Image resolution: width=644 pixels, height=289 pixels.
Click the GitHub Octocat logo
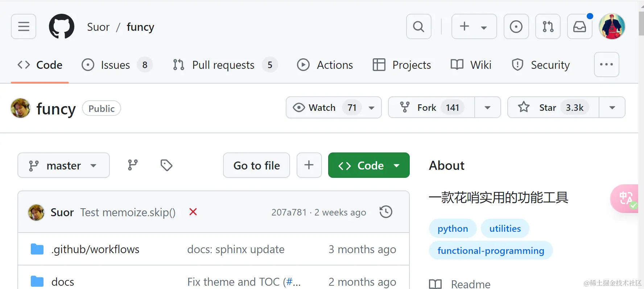[62, 26]
